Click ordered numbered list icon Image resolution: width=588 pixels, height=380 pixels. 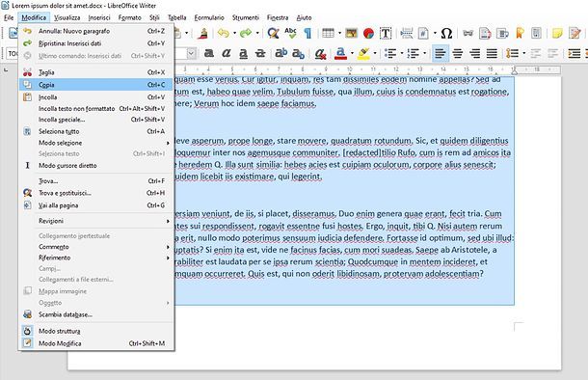tap(413, 54)
